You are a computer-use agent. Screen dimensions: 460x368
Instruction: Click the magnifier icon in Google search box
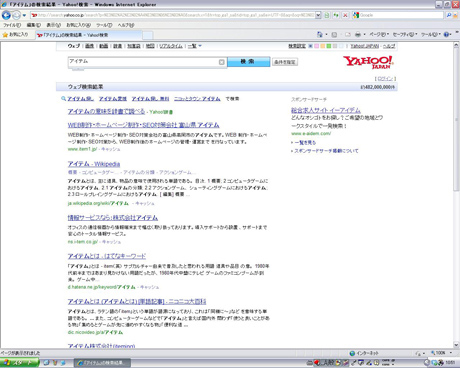449,15
